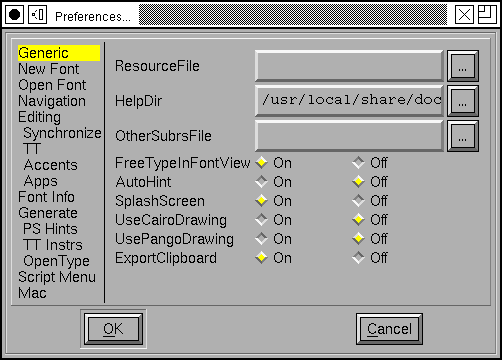
Task: Click the browse button for OtherSubrsFile
Action: pos(463,136)
